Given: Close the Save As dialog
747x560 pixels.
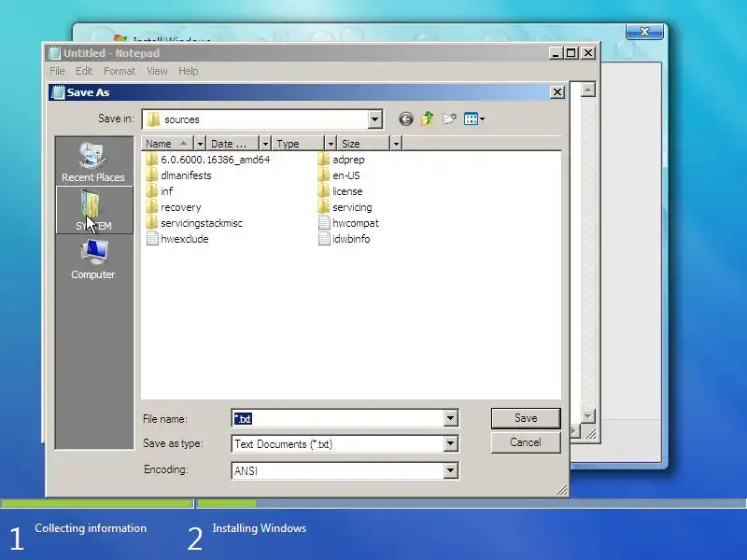Looking at the screenshot, I should coord(557,91).
